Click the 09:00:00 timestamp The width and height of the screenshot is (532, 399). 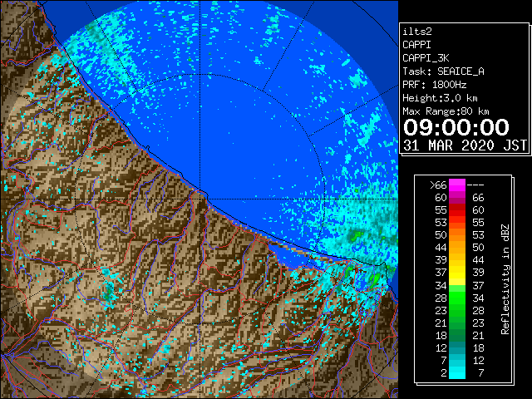coord(456,127)
